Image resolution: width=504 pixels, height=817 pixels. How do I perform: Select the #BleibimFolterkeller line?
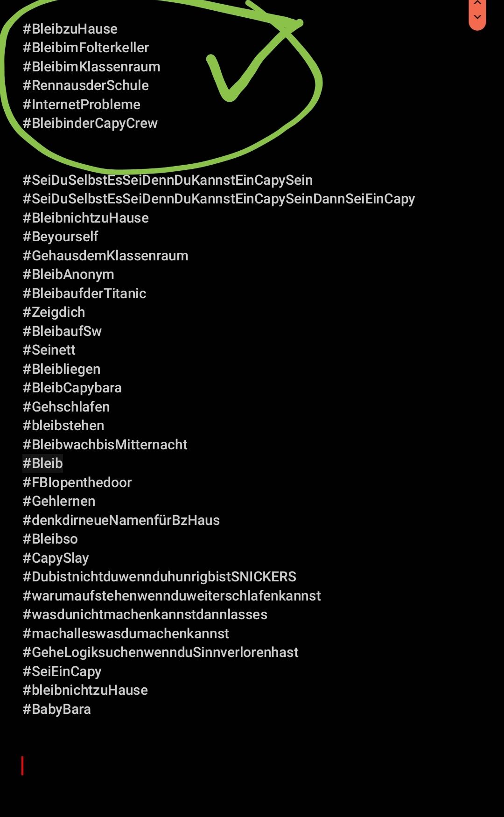point(86,48)
